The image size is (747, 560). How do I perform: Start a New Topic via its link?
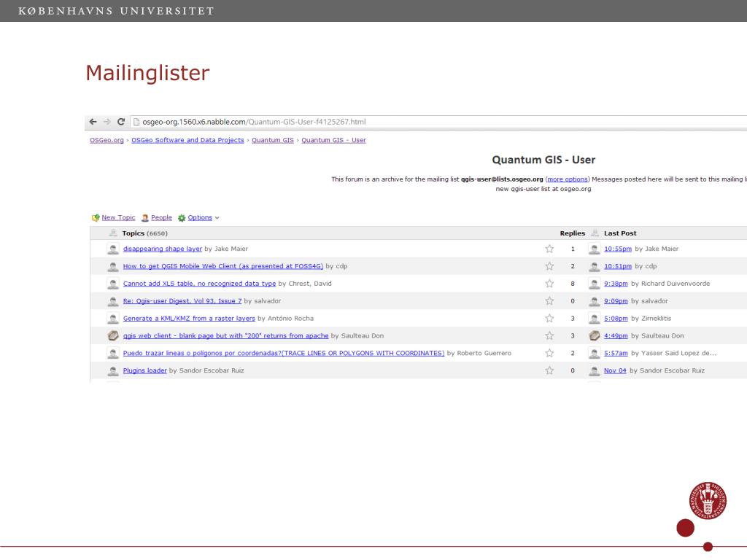118,217
